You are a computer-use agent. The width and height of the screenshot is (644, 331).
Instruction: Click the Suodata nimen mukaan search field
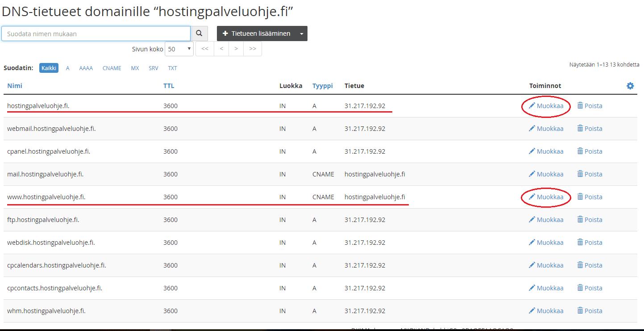96,34
